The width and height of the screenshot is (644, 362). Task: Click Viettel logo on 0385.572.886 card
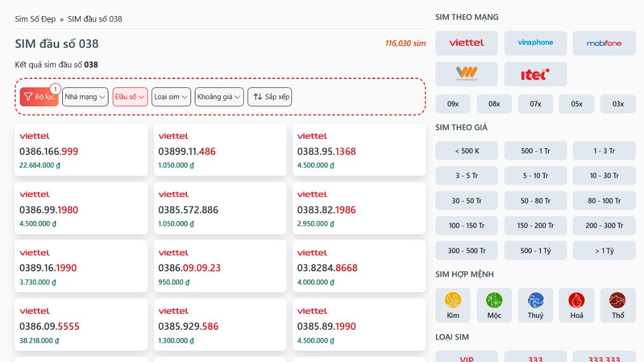(173, 195)
